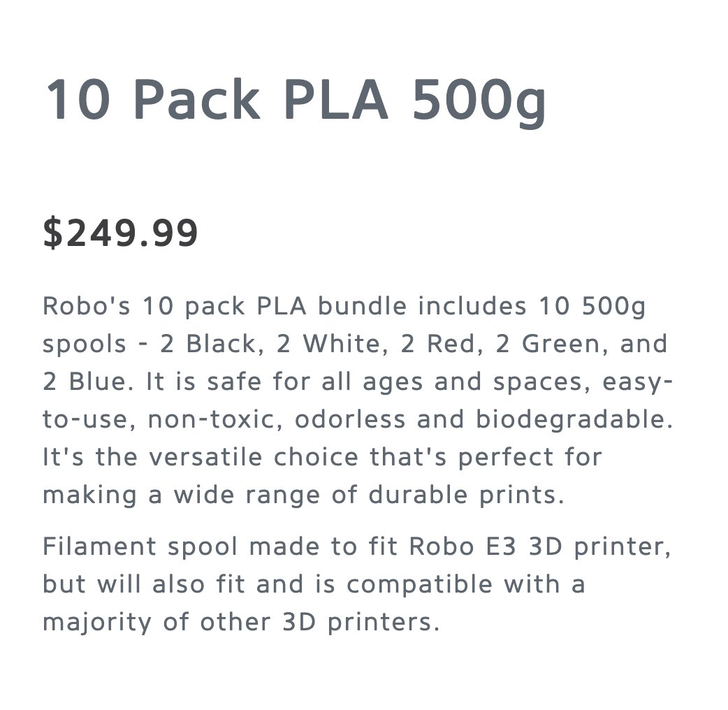
Task: Click the word "majority" in the last line
Action: [x=97, y=623]
